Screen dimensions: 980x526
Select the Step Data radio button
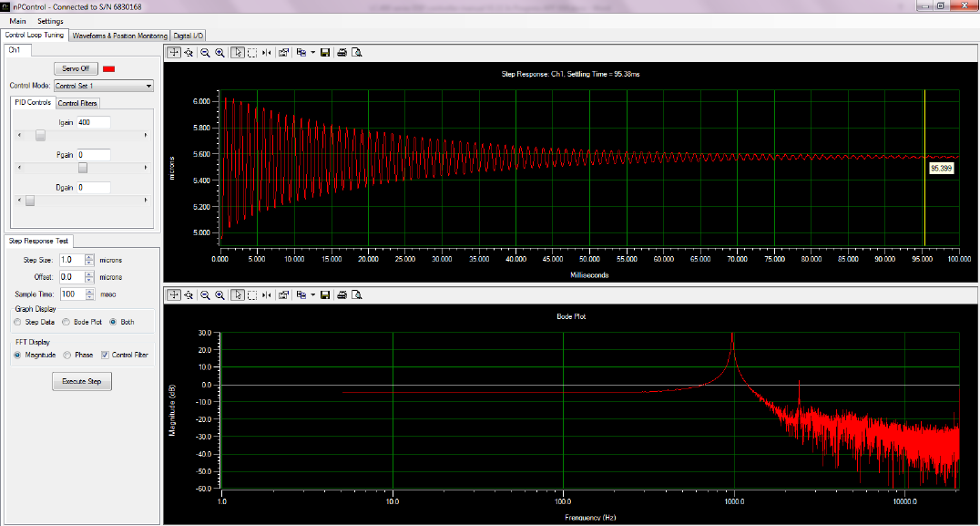tap(18, 322)
